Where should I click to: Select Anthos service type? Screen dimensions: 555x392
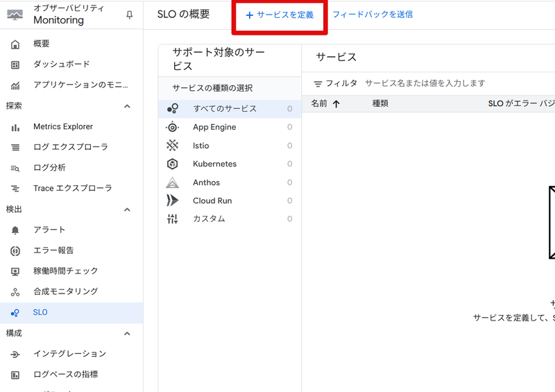tap(230, 182)
